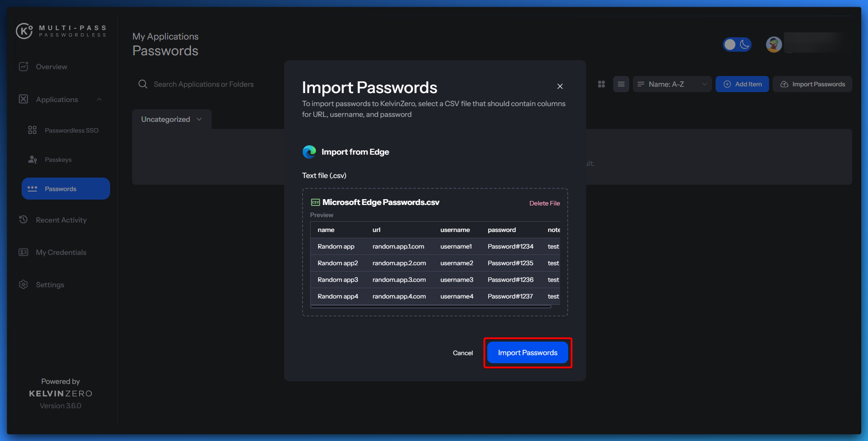
Task: Cancel the import dialog
Action: [x=463, y=353]
